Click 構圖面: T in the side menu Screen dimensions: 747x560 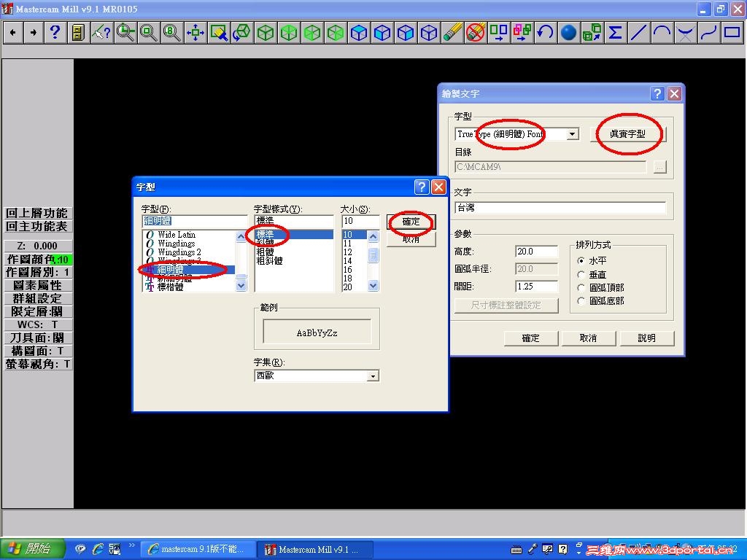point(37,351)
